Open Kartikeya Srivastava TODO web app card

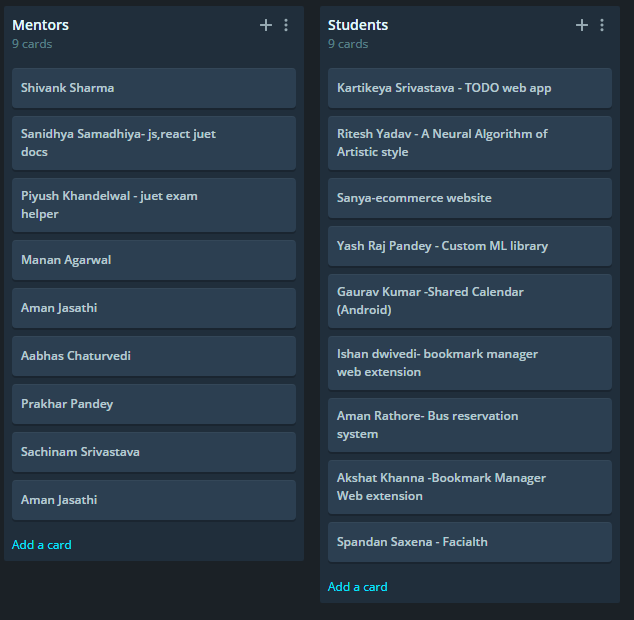click(470, 88)
